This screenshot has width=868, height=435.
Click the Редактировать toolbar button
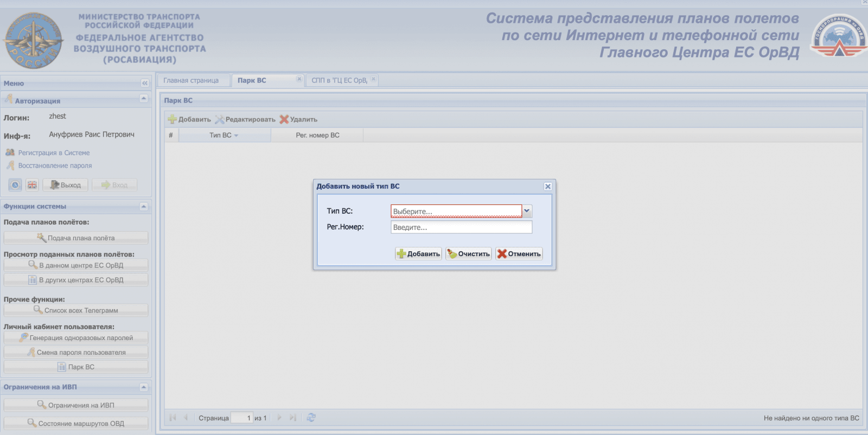coord(245,119)
